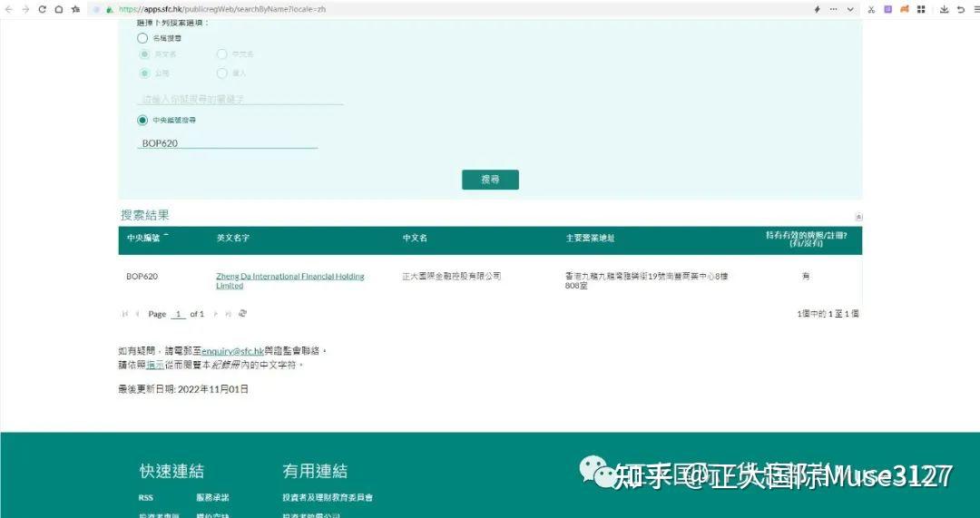The height and width of the screenshot is (518, 980).
Task: Click the browser forward arrow
Action: pyautogui.click(x=25, y=9)
